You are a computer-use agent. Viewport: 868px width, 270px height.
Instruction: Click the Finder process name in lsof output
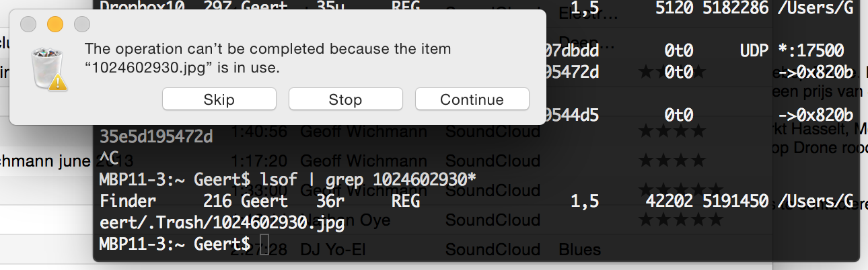(x=127, y=201)
